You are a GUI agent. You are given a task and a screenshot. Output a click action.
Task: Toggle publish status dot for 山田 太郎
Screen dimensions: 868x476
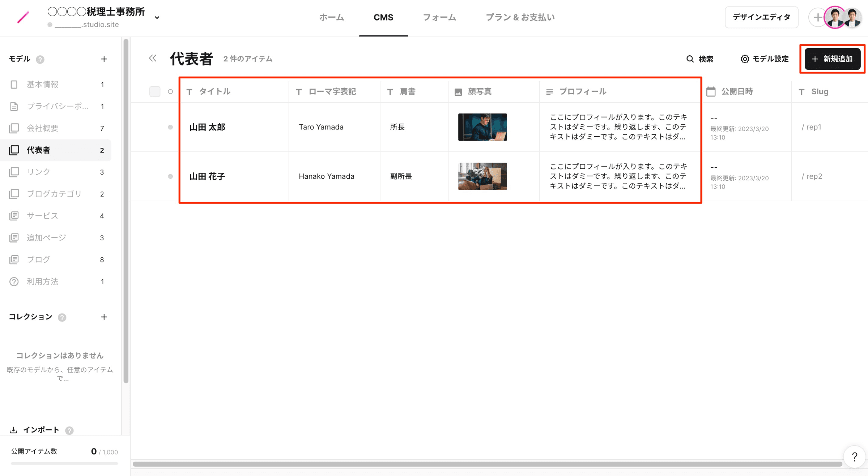(x=170, y=127)
